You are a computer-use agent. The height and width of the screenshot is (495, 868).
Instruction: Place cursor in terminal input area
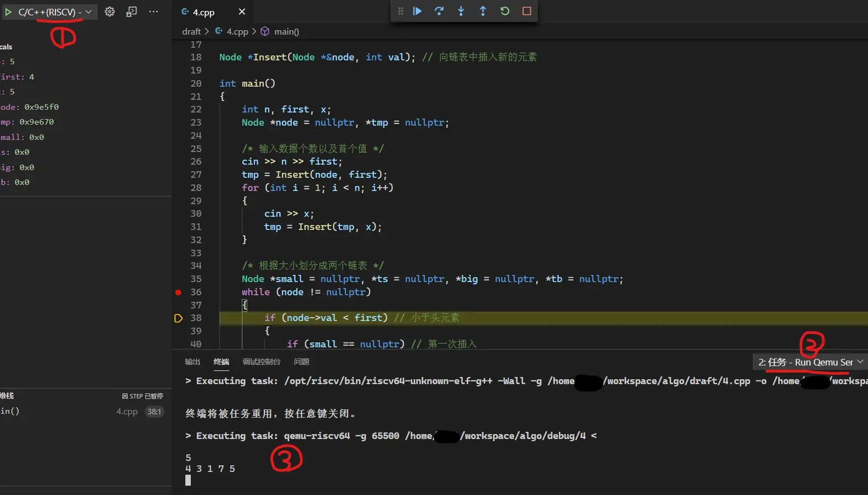188,480
